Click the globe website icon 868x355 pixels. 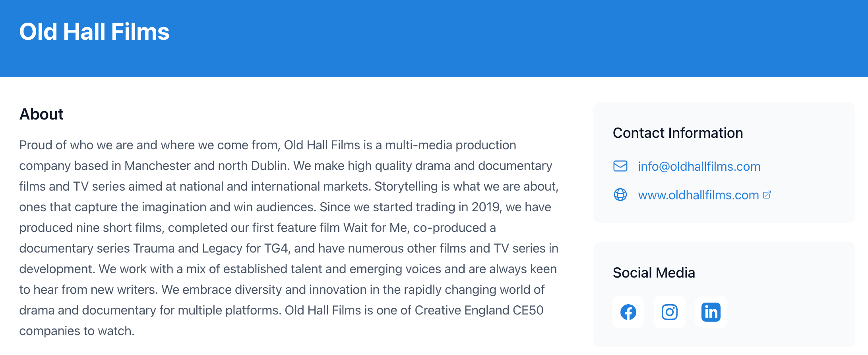click(620, 195)
